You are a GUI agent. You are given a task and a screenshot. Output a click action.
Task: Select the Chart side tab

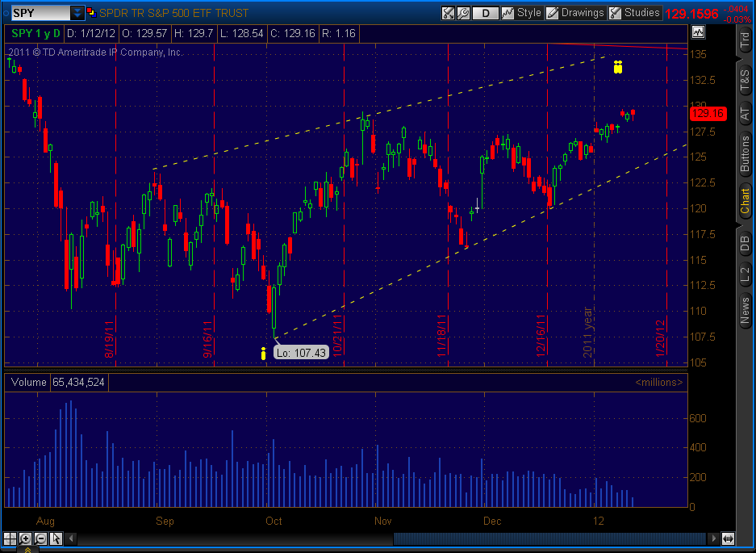pos(745,201)
